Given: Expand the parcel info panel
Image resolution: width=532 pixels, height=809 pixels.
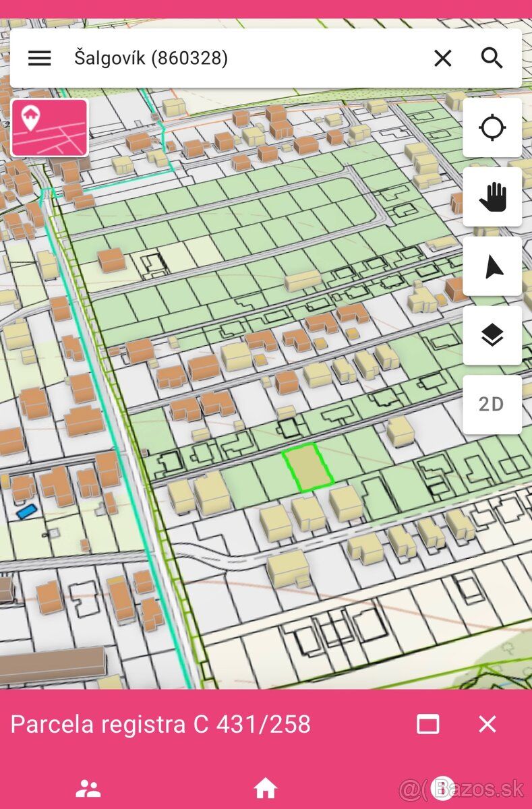Looking at the screenshot, I should coord(428,725).
